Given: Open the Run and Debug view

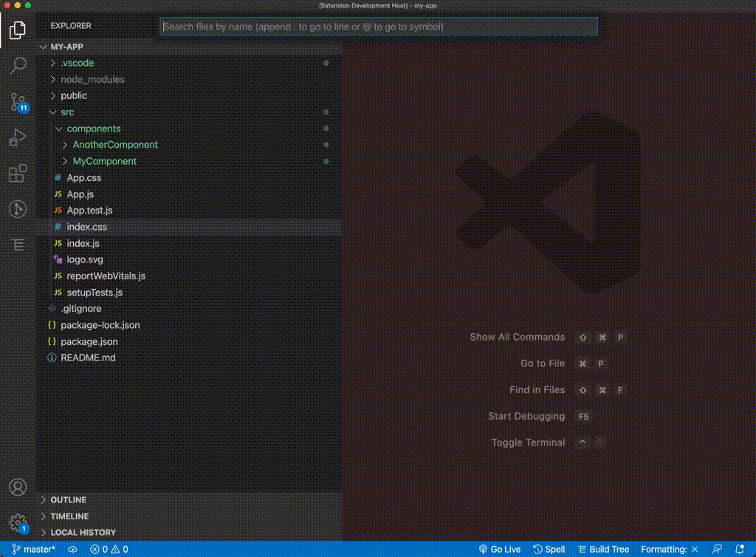Looking at the screenshot, I should [x=18, y=138].
